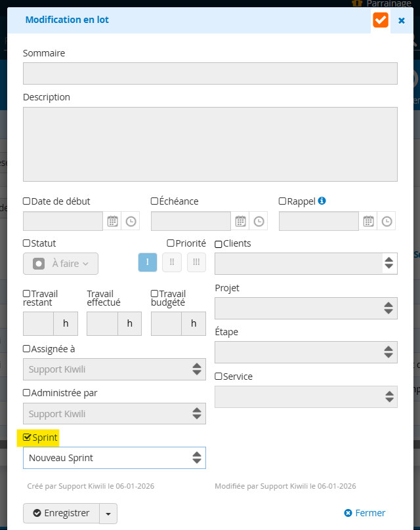
Task: Click the clock icon beside Rappel field
Action: tap(387, 221)
